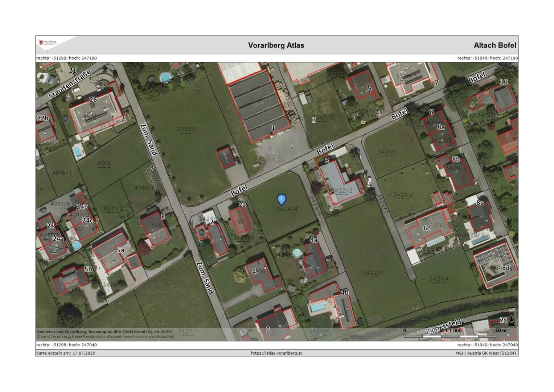Click parcel label 4014
Screen dimensions: 554x392
104,163
